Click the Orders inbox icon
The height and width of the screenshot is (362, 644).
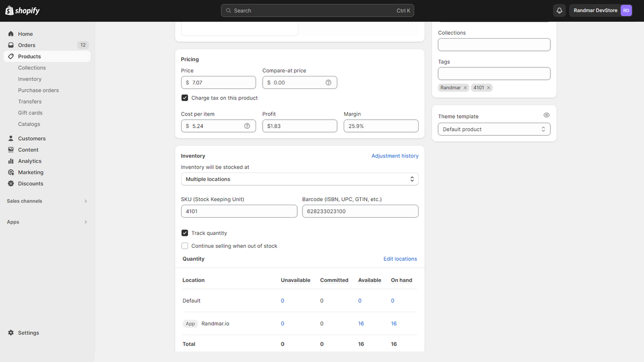click(x=11, y=45)
